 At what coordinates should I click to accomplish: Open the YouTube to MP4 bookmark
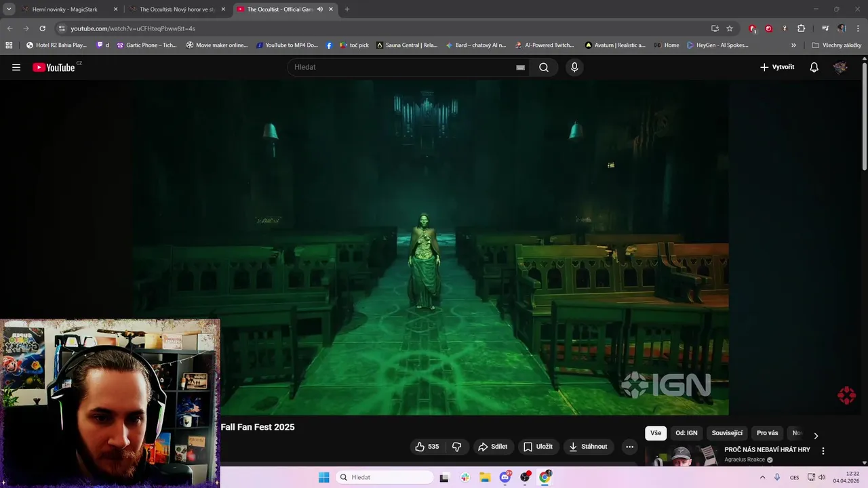(x=287, y=45)
